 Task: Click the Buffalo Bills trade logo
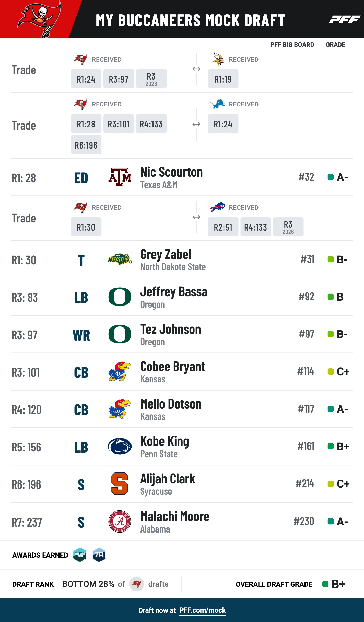[x=217, y=207]
